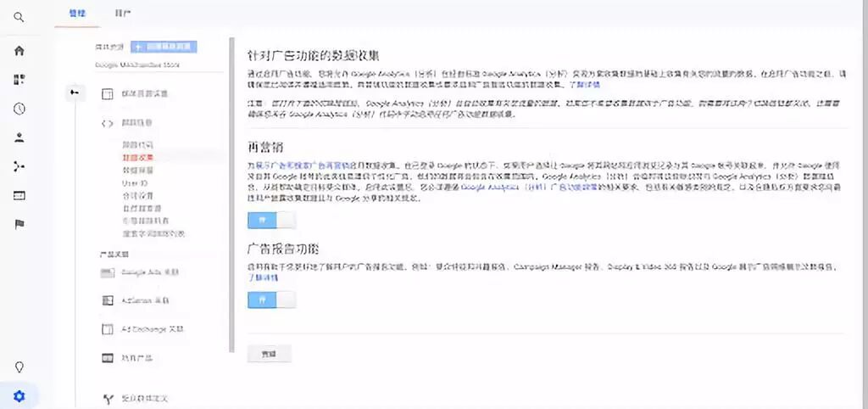Click the blue create property button
868x409 pixels.
pyautogui.click(x=164, y=48)
